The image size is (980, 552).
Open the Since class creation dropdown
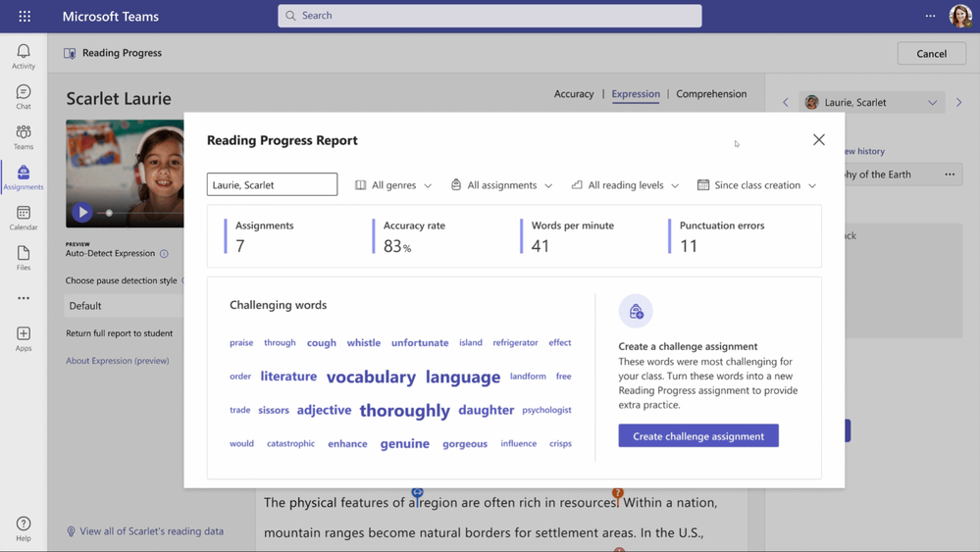756,185
